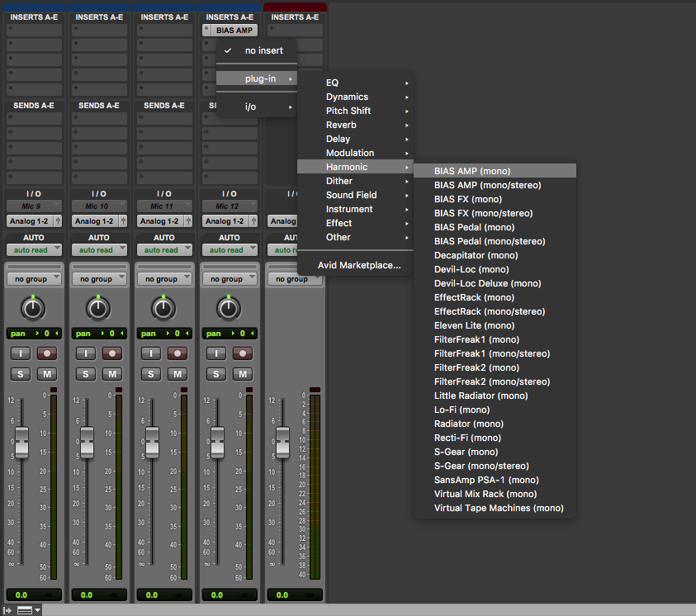Select Virtual Tape Machines (mono)
This screenshot has width=696, height=616.
coord(495,508)
